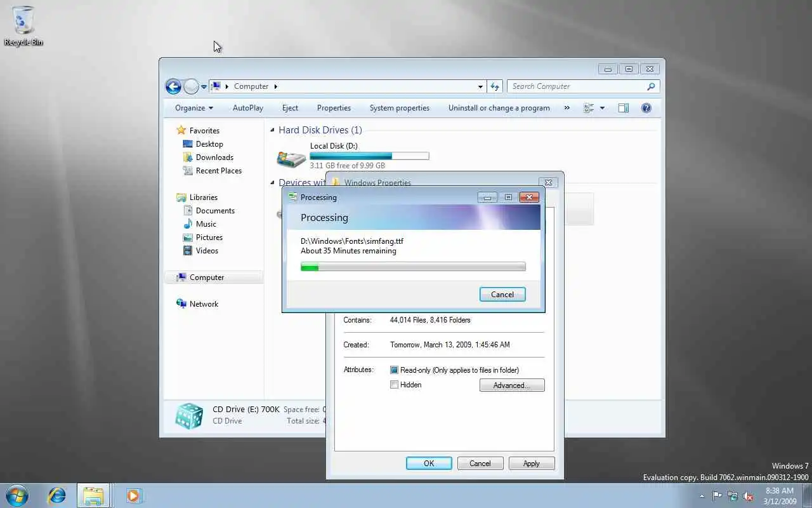Open the Organize menu
This screenshot has height=508, width=812.
pos(194,108)
